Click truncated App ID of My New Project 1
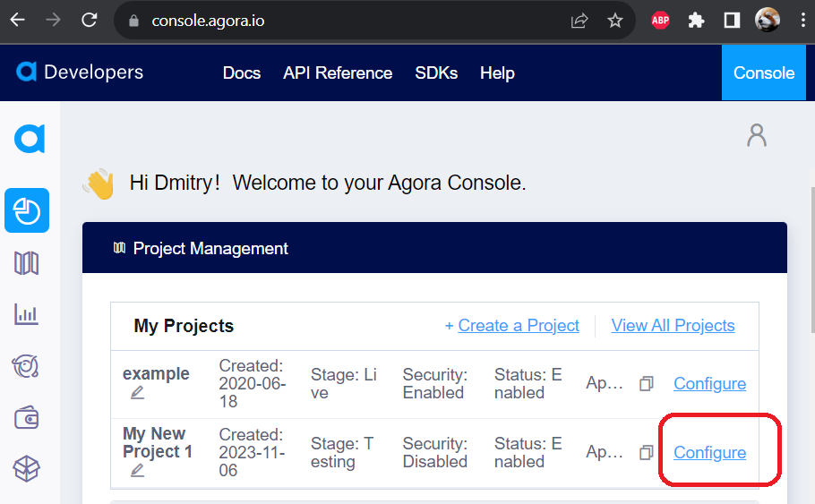Screen dimensions: 815x504 click(605, 453)
